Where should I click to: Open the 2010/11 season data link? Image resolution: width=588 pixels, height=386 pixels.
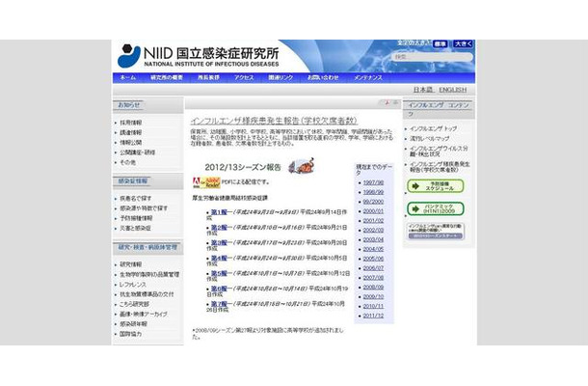point(373,307)
